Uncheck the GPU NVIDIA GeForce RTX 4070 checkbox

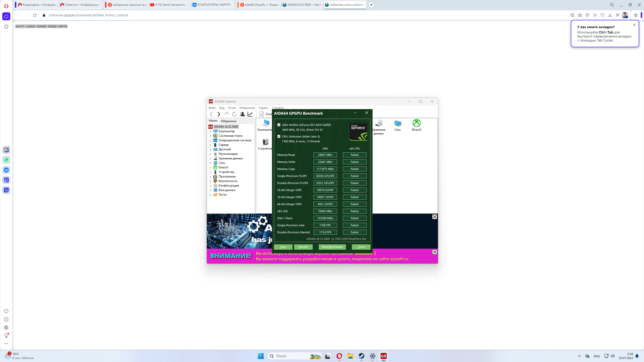point(279,125)
